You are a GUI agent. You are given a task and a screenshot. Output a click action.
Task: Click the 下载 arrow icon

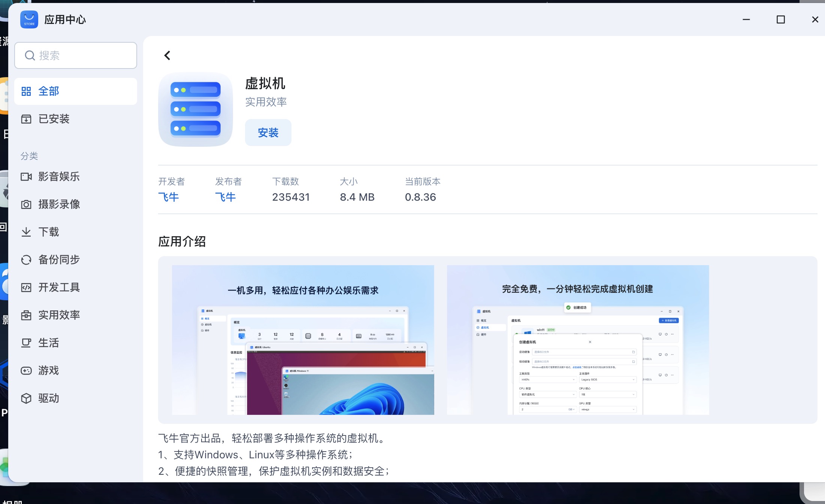coord(26,232)
